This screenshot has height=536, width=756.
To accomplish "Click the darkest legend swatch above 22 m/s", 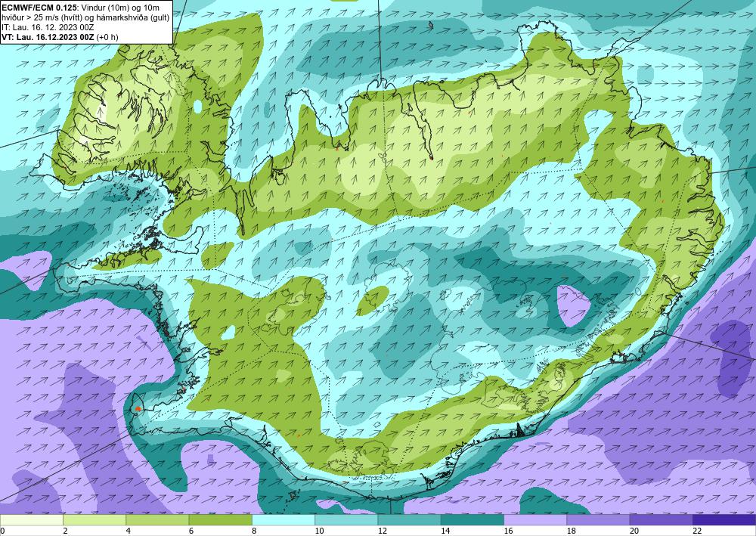I will (x=724, y=519).
